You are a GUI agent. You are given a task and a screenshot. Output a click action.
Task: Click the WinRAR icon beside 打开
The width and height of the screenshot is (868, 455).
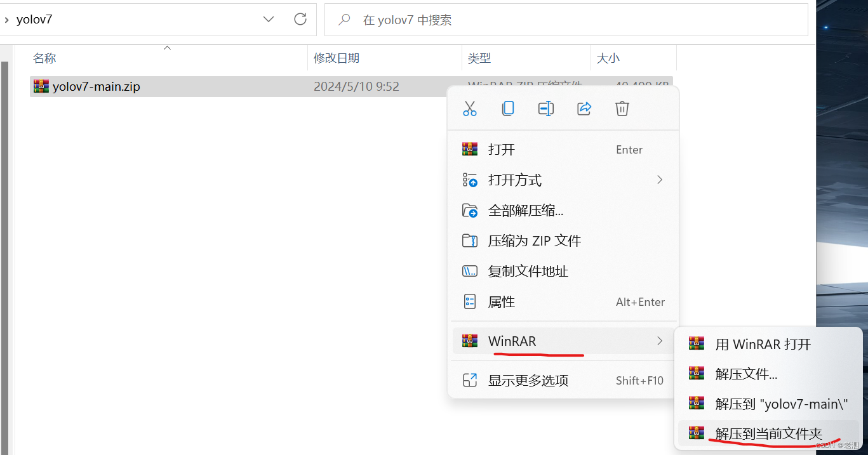pyautogui.click(x=470, y=150)
